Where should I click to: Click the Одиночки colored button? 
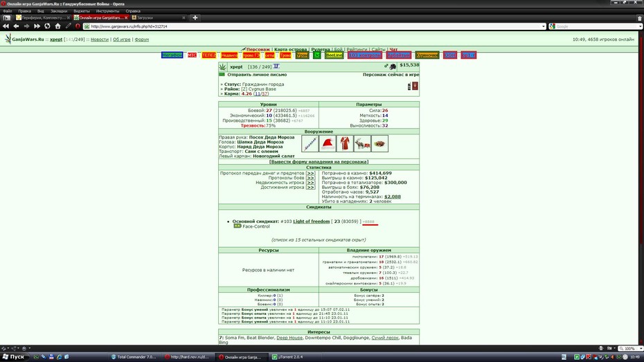click(427, 55)
